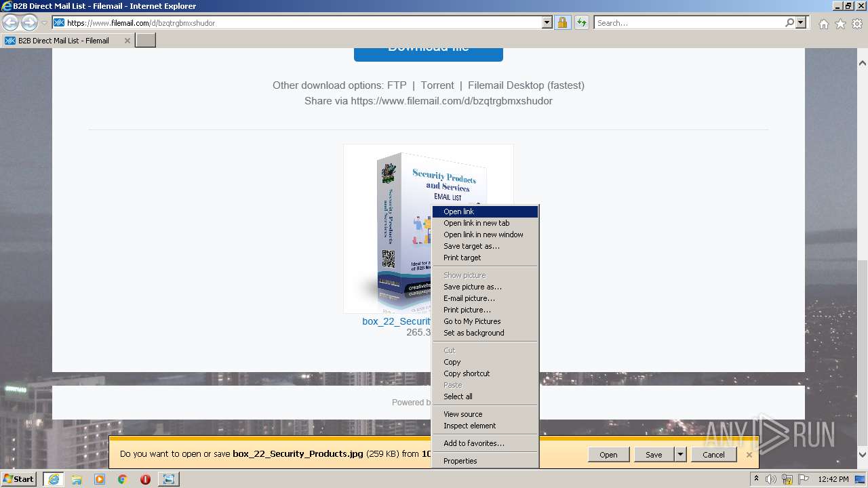Choose Inspect element

[486, 426]
